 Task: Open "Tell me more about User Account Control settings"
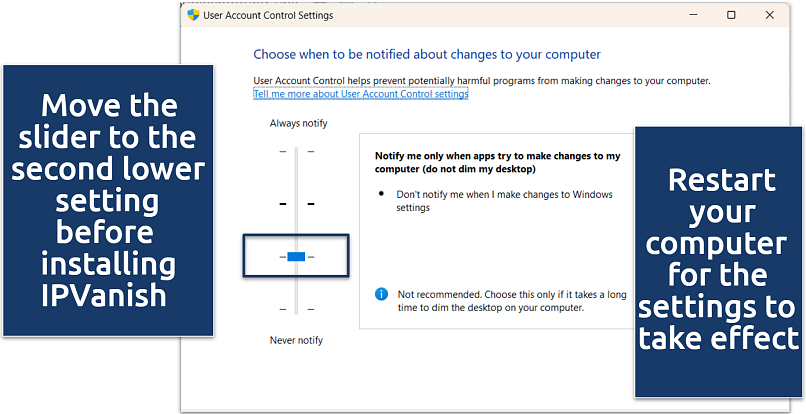(360, 94)
